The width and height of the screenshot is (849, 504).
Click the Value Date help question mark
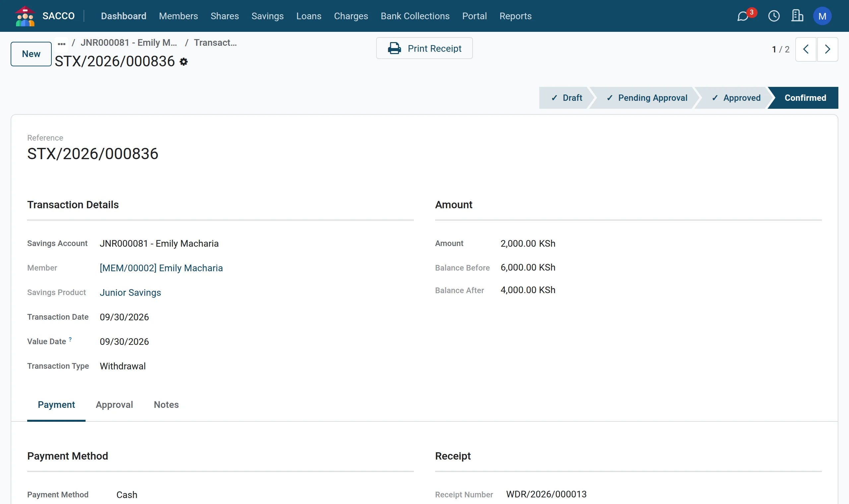point(70,339)
